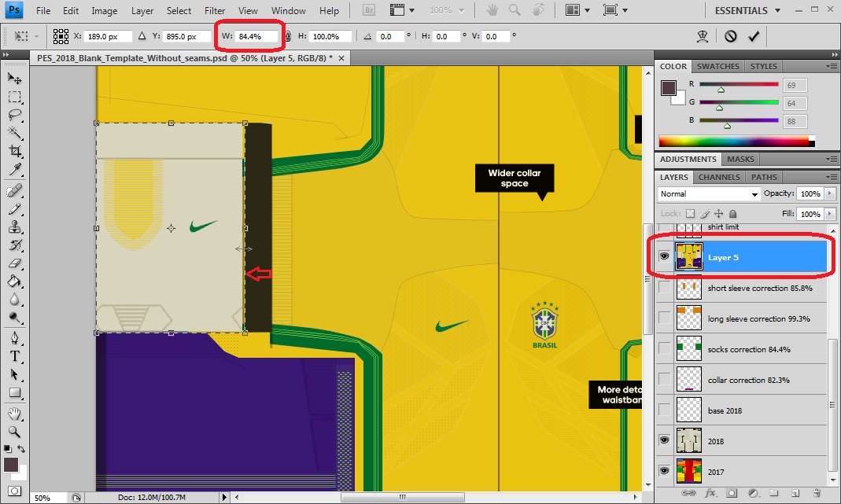Open the Filter menu
Viewport: 841px width, 504px height.
[215, 11]
